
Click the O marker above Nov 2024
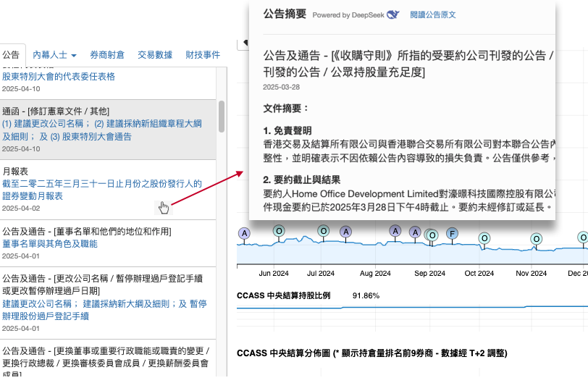click(x=536, y=238)
